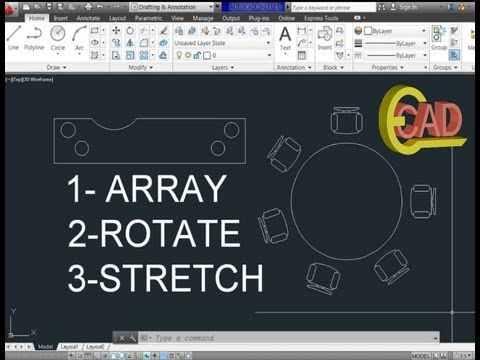The width and height of the screenshot is (480, 360).
Task: Open the Layout2 drawing tab
Action: click(x=95, y=347)
